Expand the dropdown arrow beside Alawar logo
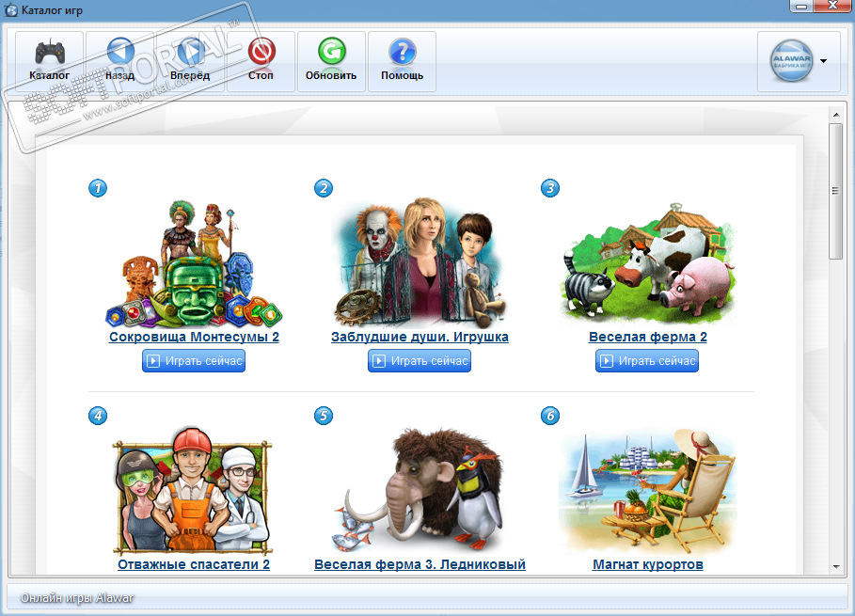The height and width of the screenshot is (616, 855). 823,61
